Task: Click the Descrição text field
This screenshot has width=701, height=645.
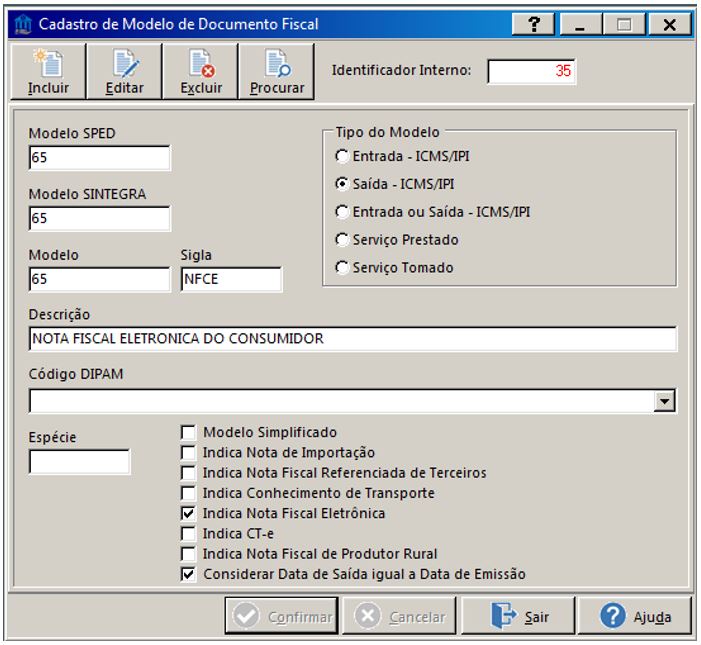Action: click(352, 339)
